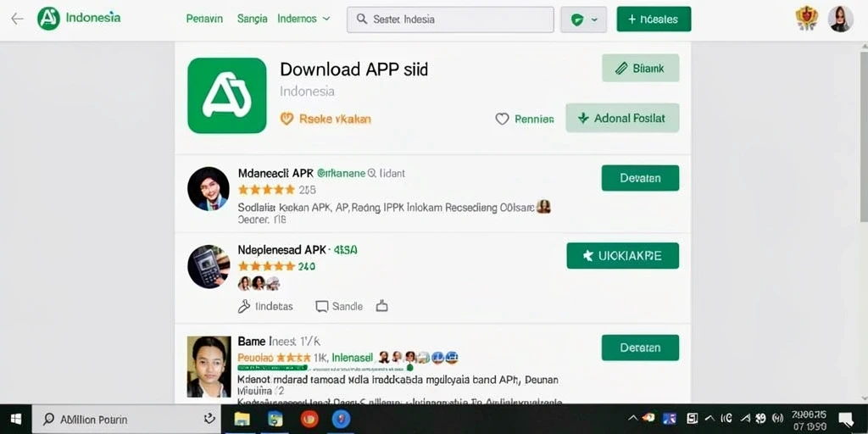Click the phone image of Ndeplenesad APK entry

(x=209, y=266)
